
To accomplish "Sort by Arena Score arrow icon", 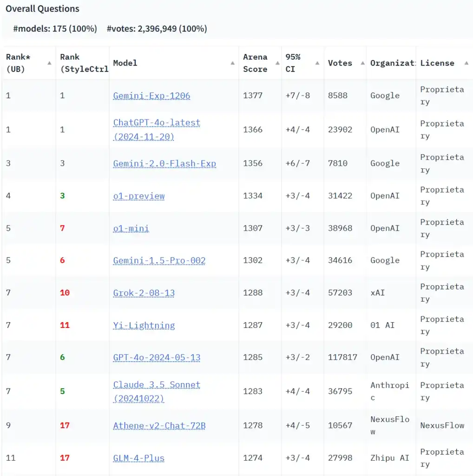I will pyautogui.click(x=277, y=63).
